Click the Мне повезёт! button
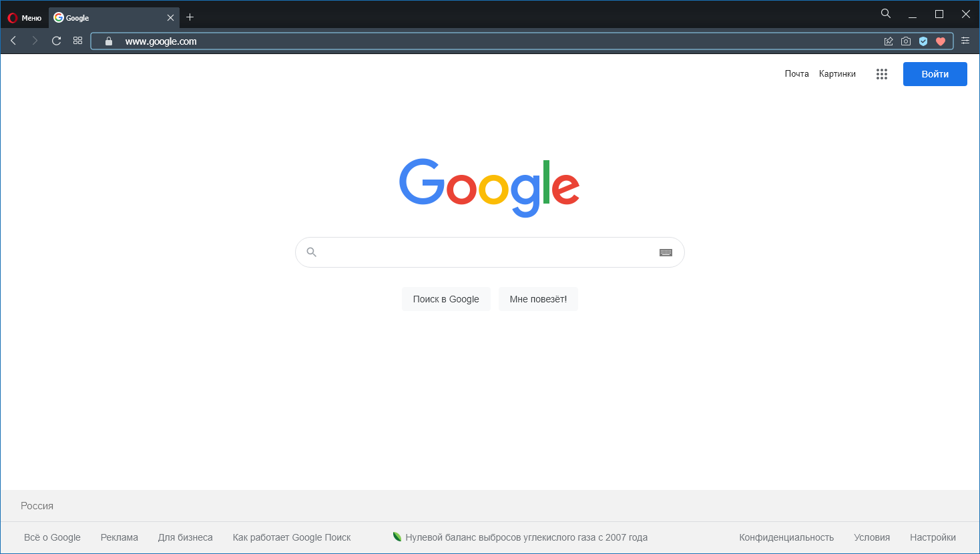Image resolution: width=980 pixels, height=554 pixels. coord(538,299)
